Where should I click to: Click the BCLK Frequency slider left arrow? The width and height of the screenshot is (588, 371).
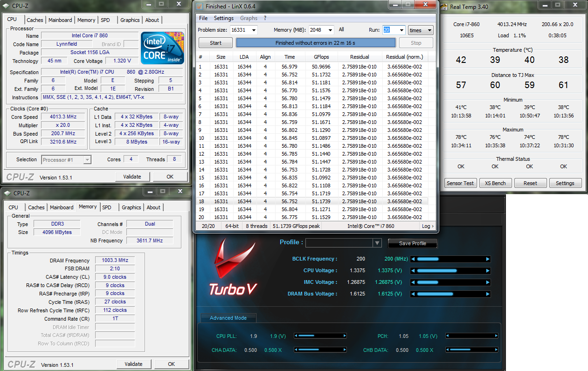pyautogui.click(x=413, y=259)
